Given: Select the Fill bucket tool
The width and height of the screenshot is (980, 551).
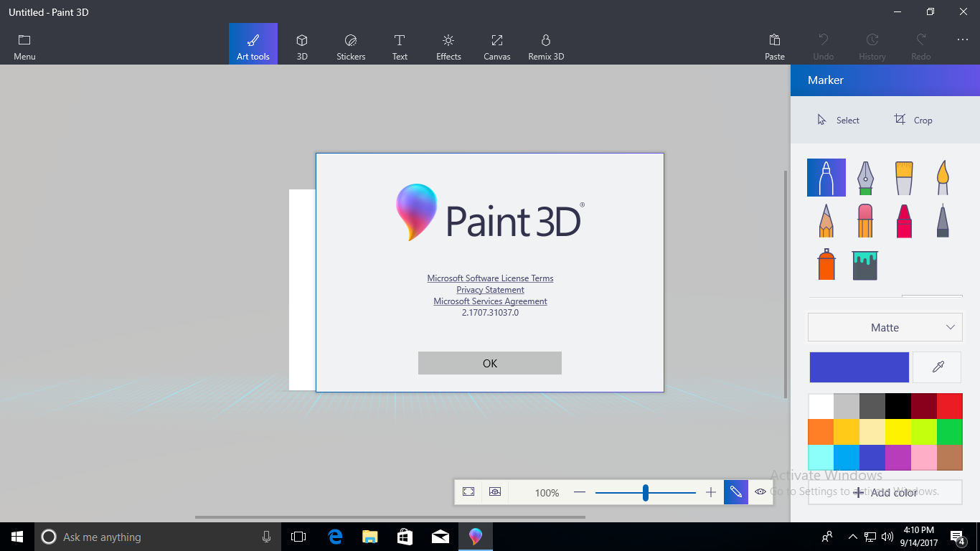Looking at the screenshot, I should coord(865,265).
